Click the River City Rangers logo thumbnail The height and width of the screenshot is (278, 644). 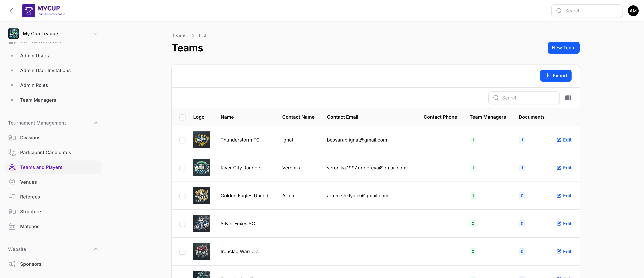[x=201, y=168]
